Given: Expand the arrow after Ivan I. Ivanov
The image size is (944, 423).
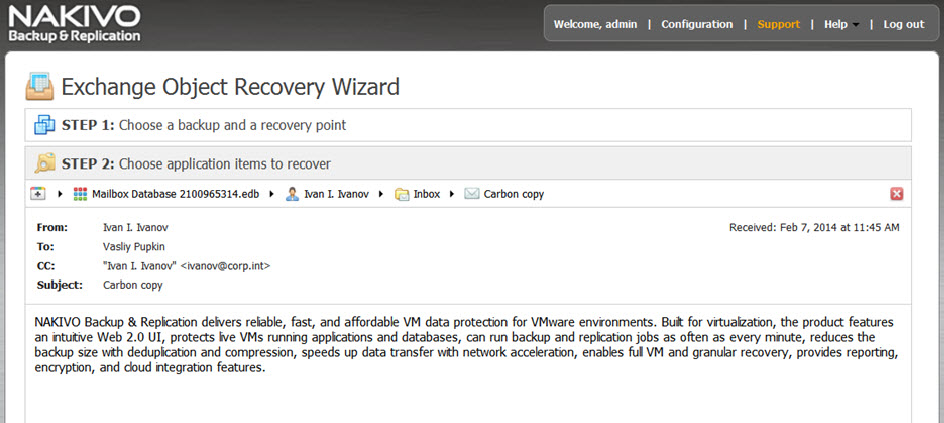Looking at the screenshot, I should (380, 194).
